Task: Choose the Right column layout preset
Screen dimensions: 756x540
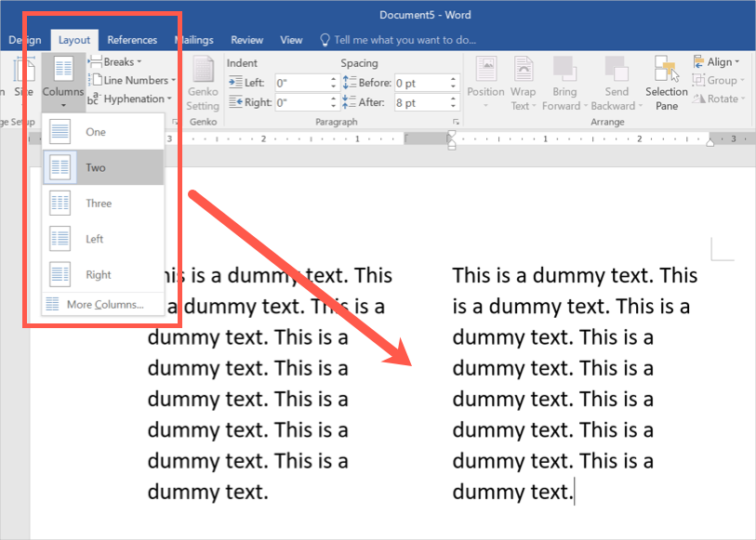Action: click(x=99, y=274)
